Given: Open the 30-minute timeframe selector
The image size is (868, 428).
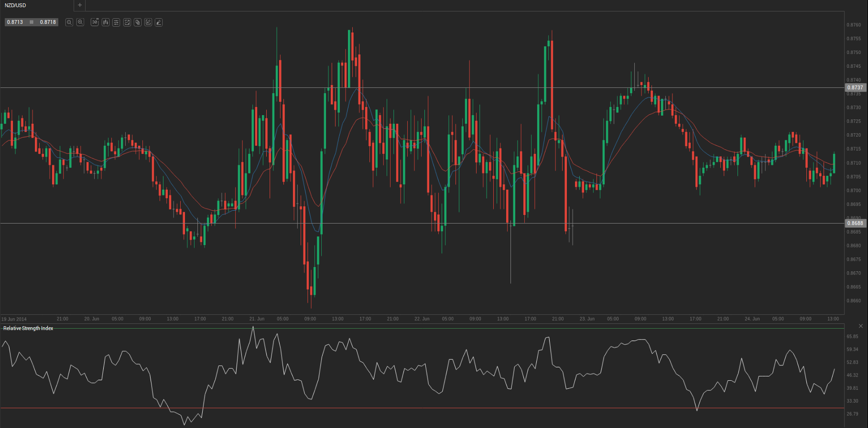Looking at the screenshot, I should tap(95, 22).
